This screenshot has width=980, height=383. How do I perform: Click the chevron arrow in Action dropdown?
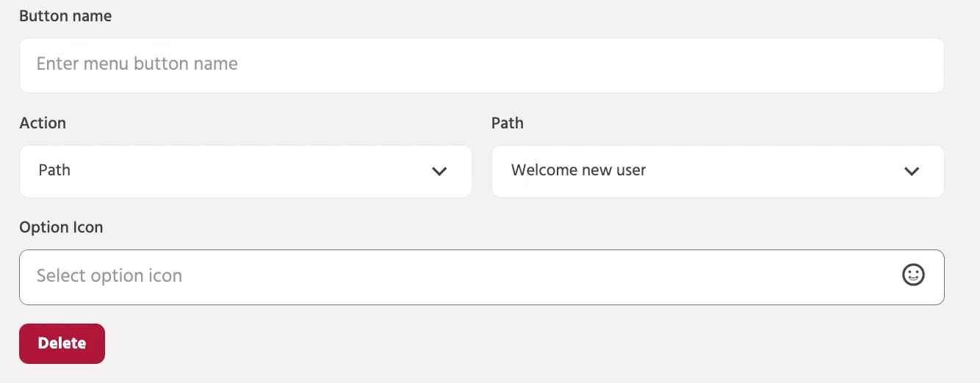click(439, 171)
